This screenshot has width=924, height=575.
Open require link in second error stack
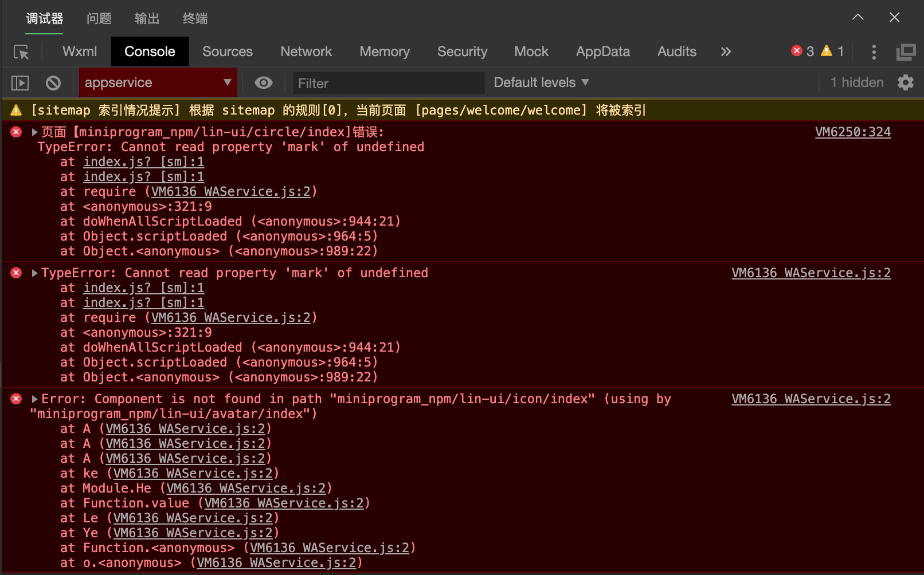(x=231, y=318)
